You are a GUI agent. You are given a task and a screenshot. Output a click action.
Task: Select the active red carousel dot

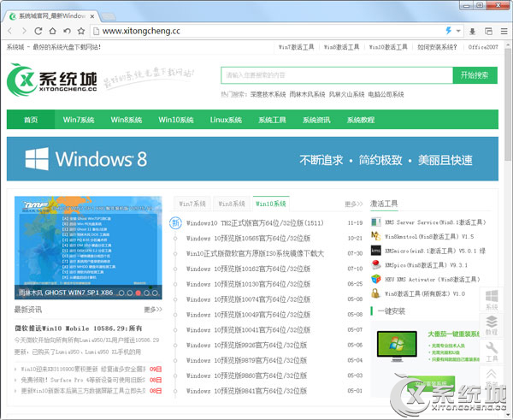click(138, 293)
